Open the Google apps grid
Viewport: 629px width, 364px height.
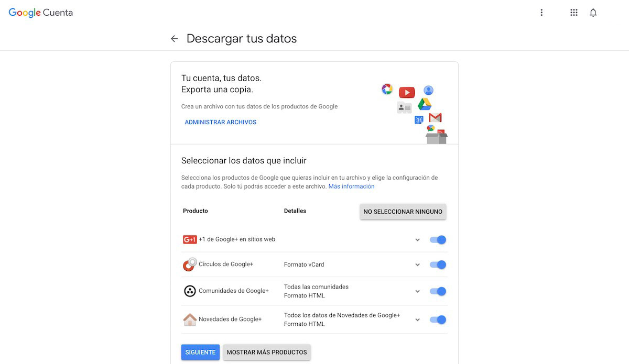tap(574, 13)
